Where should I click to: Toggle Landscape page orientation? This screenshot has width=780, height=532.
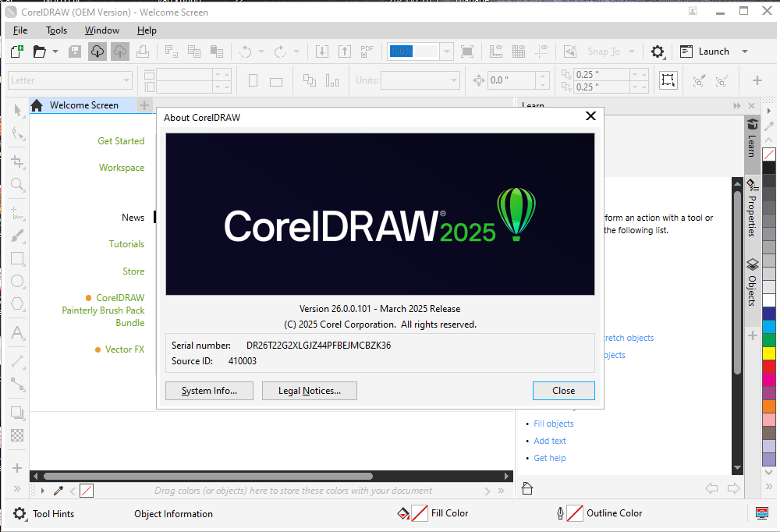[x=276, y=80]
